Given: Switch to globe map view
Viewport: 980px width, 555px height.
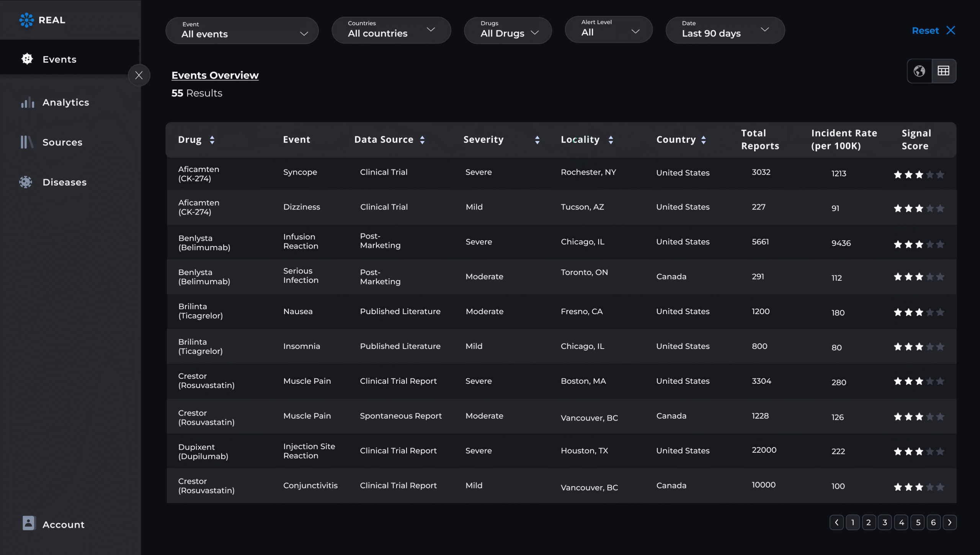Looking at the screenshot, I should (920, 71).
